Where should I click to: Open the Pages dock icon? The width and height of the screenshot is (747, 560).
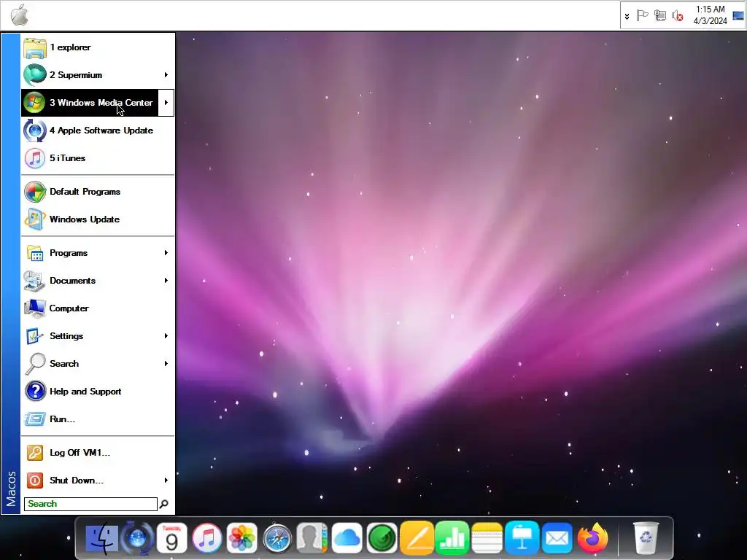click(x=417, y=539)
